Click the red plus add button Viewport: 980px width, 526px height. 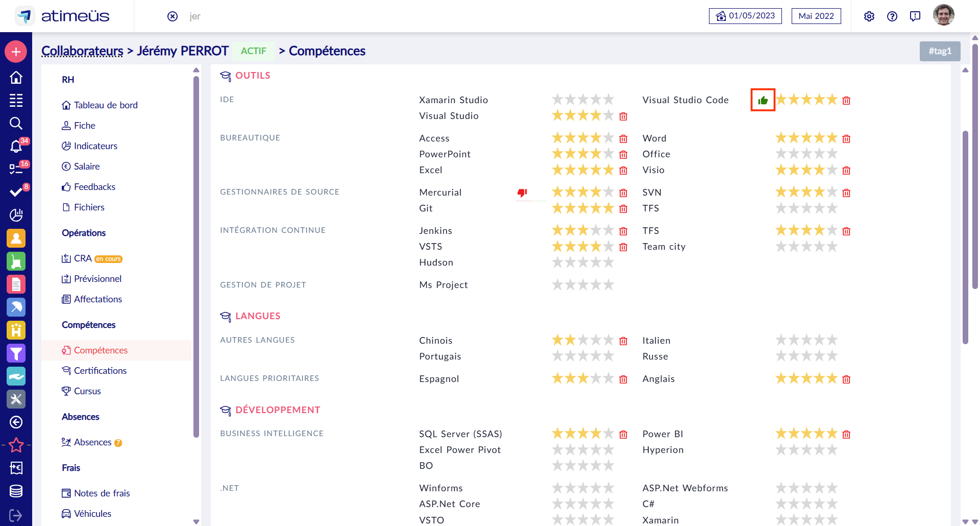16,52
